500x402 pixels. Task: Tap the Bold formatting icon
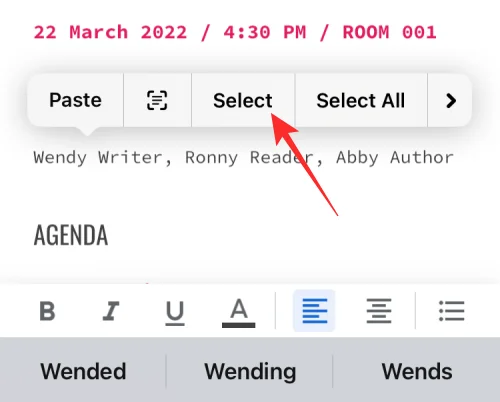[47, 311]
